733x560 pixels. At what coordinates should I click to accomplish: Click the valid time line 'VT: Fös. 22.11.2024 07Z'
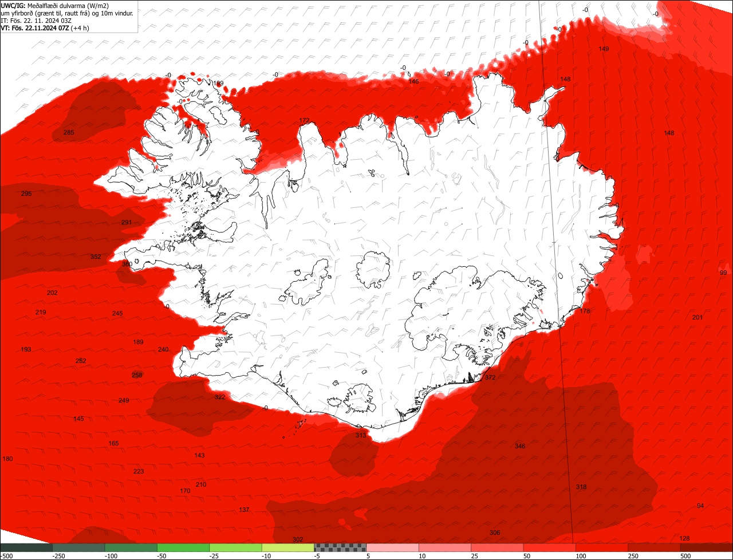[x=35, y=27]
